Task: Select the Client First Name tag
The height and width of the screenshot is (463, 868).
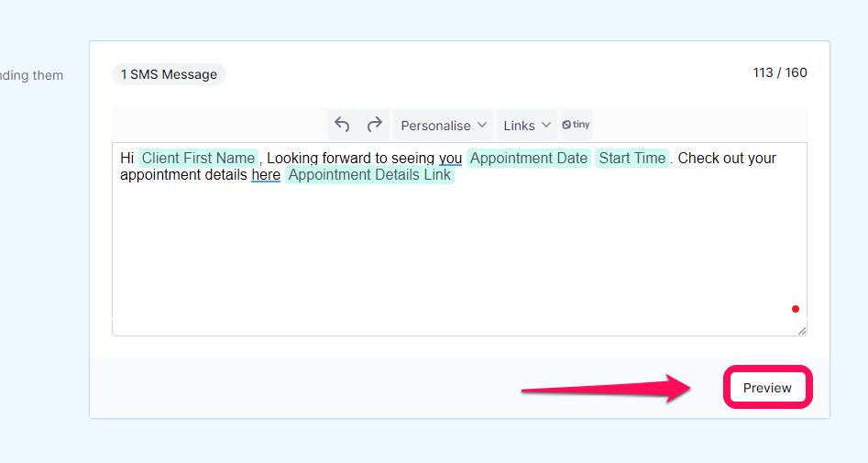Action: 198,158
